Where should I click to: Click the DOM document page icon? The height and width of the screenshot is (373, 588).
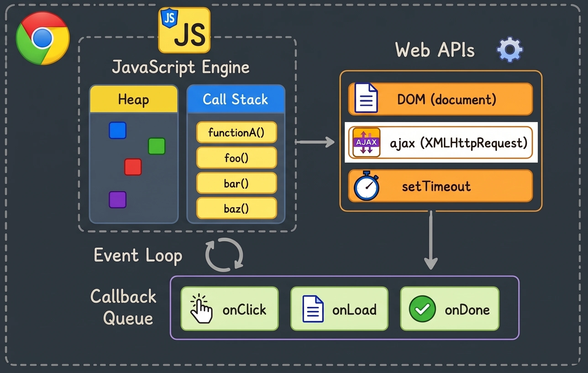366,98
